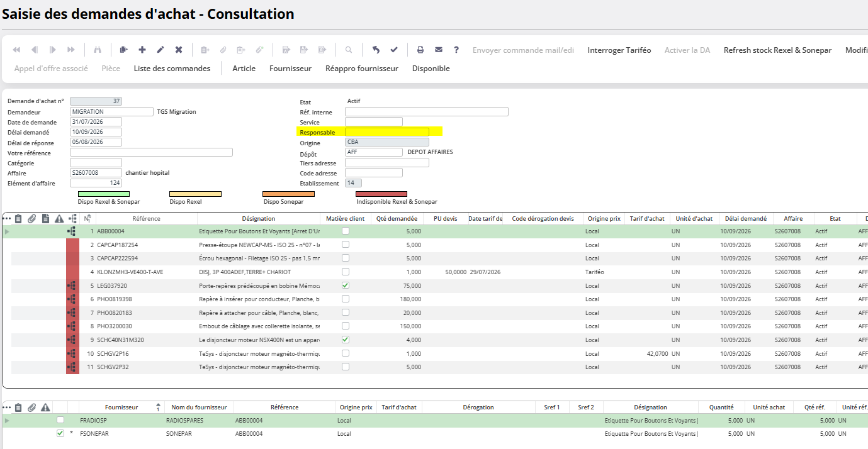Screen dimensions: 868x449
Task: Tick the checkbox next to FRADIOSP supplier
Action: pos(60,419)
